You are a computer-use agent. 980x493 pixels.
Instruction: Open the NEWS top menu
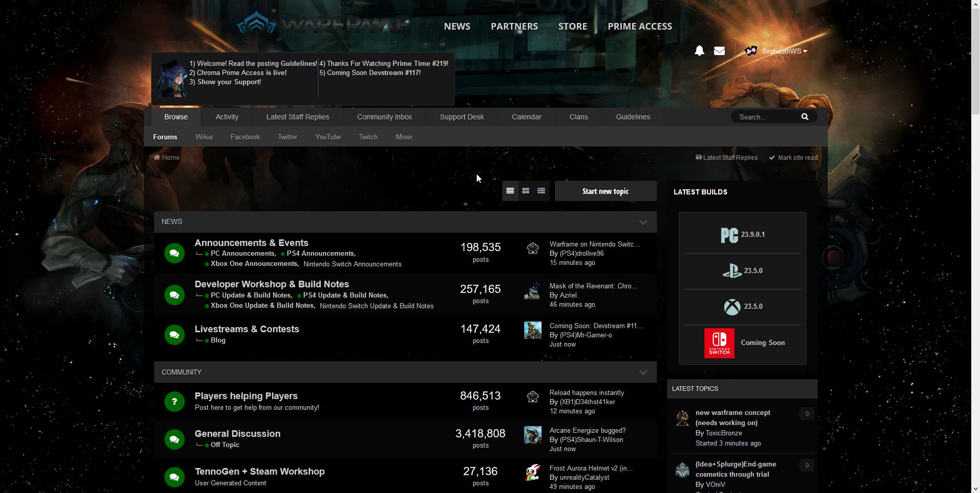[x=457, y=26]
